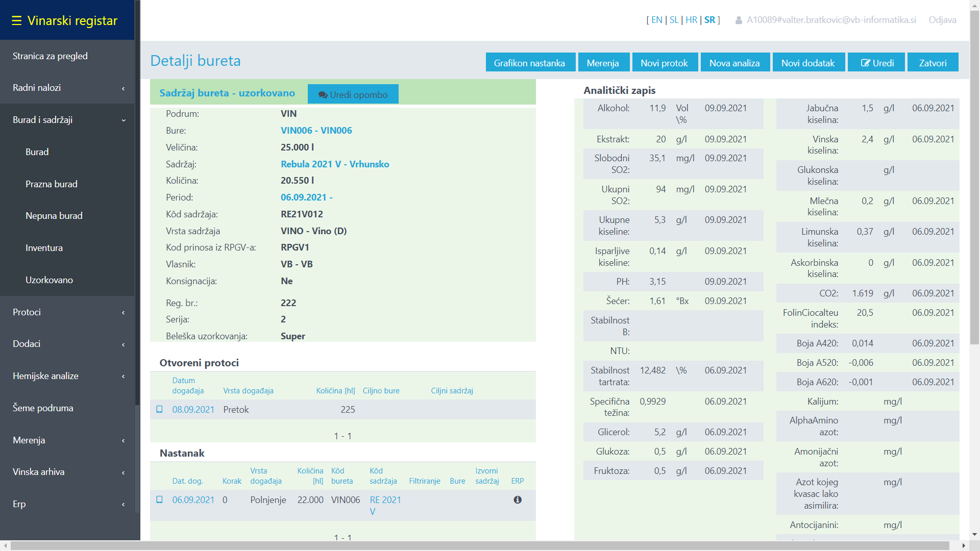Open the 08.09.2021 protok date link
980x551 pixels.
pos(193,410)
